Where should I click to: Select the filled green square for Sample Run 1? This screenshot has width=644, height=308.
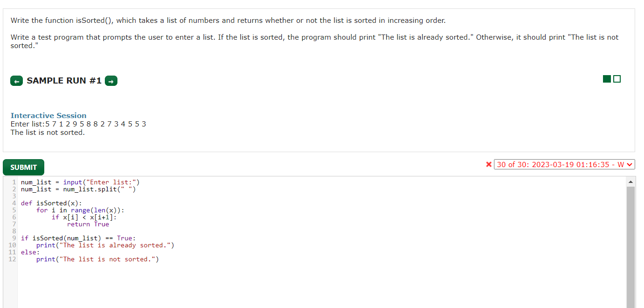coord(607,78)
